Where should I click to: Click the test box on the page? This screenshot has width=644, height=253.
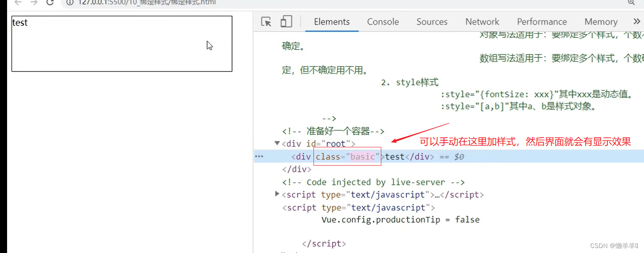coord(122,44)
